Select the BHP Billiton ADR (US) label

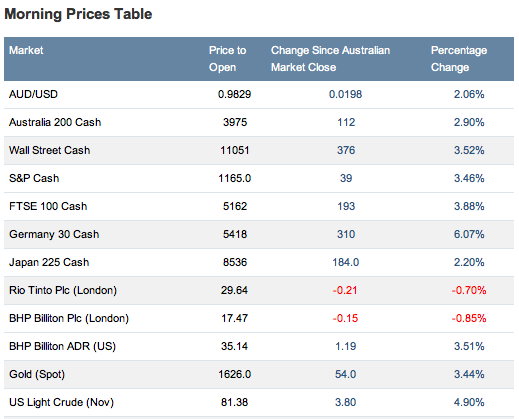[62, 346]
